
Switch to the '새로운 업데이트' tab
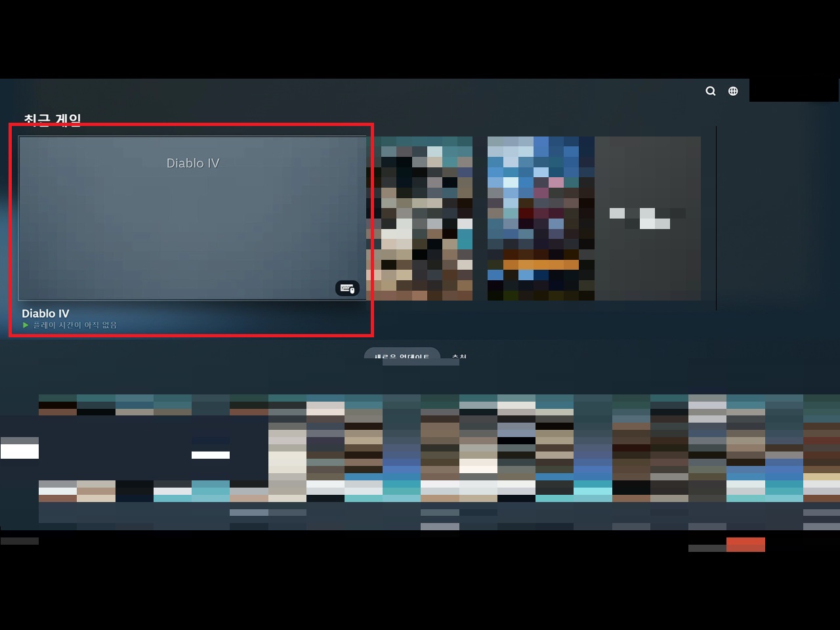(x=402, y=355)
